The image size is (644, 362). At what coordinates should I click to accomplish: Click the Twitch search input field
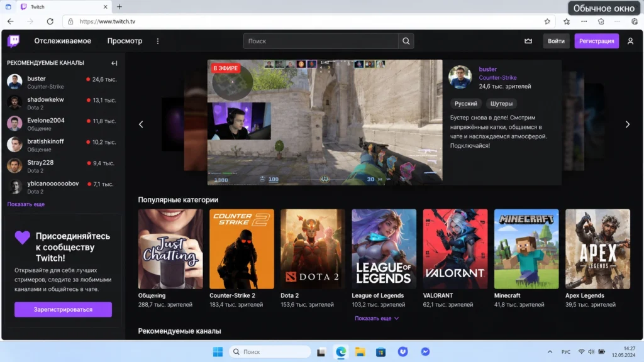point(321,41)
